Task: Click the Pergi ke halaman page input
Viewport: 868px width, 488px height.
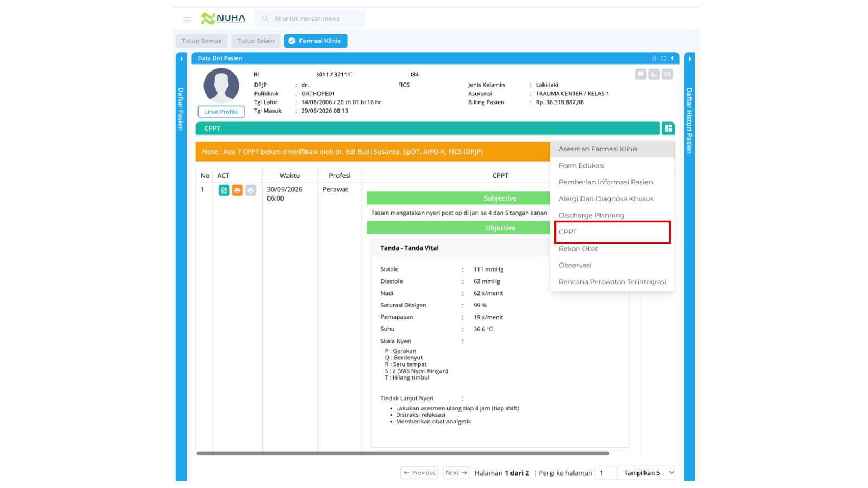Action: point(606,473)
